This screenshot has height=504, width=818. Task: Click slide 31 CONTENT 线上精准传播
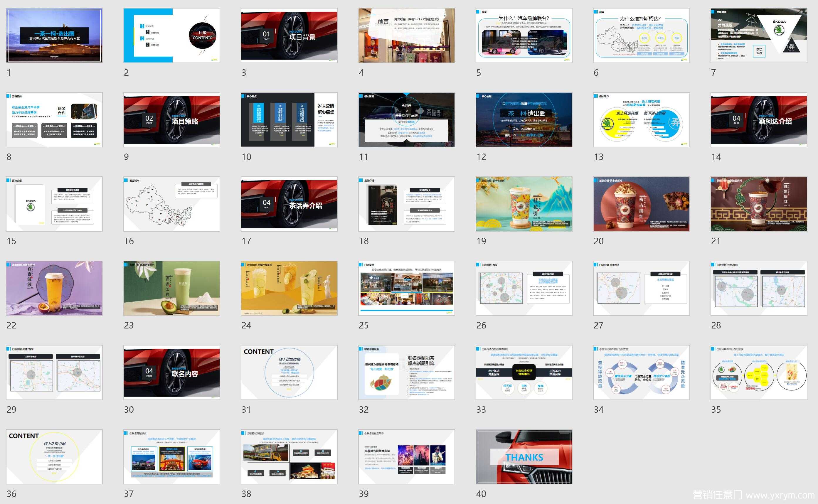coord(289,373)
